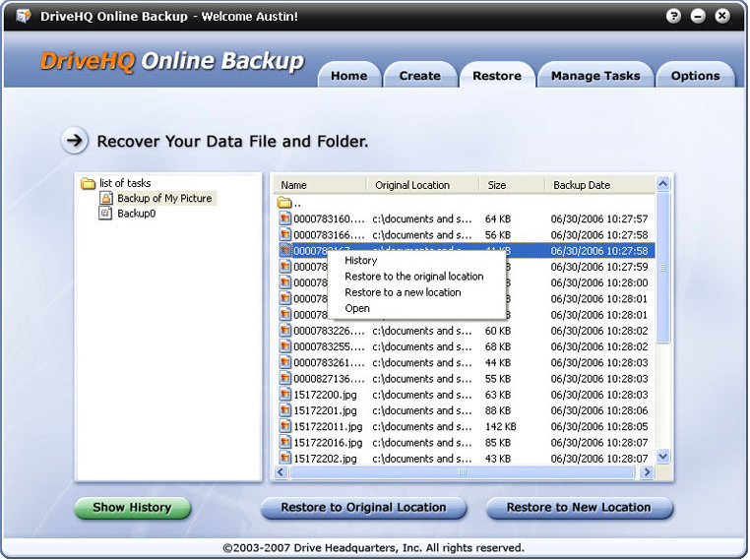Screen dimensions: 750x560
Task: Sort by the Name column header
Action: point(320,185)
